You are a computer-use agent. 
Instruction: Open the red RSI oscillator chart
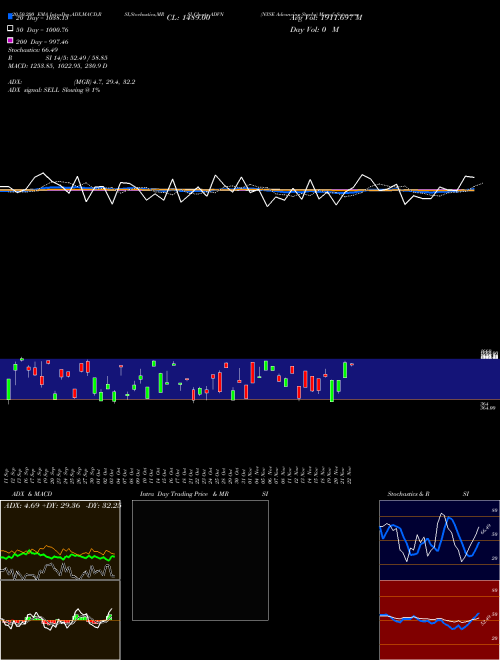(x=439, y=620)
